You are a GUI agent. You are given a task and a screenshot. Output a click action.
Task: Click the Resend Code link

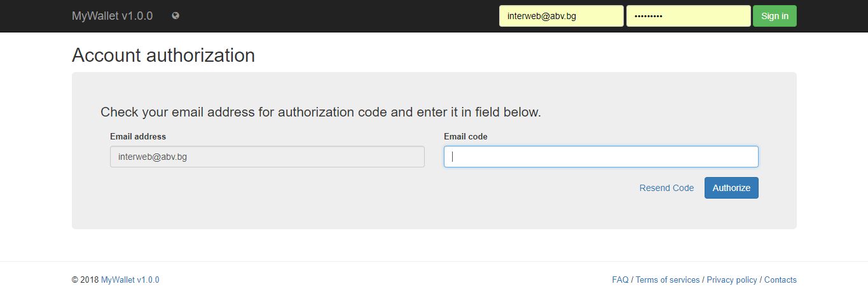[666, 188]
